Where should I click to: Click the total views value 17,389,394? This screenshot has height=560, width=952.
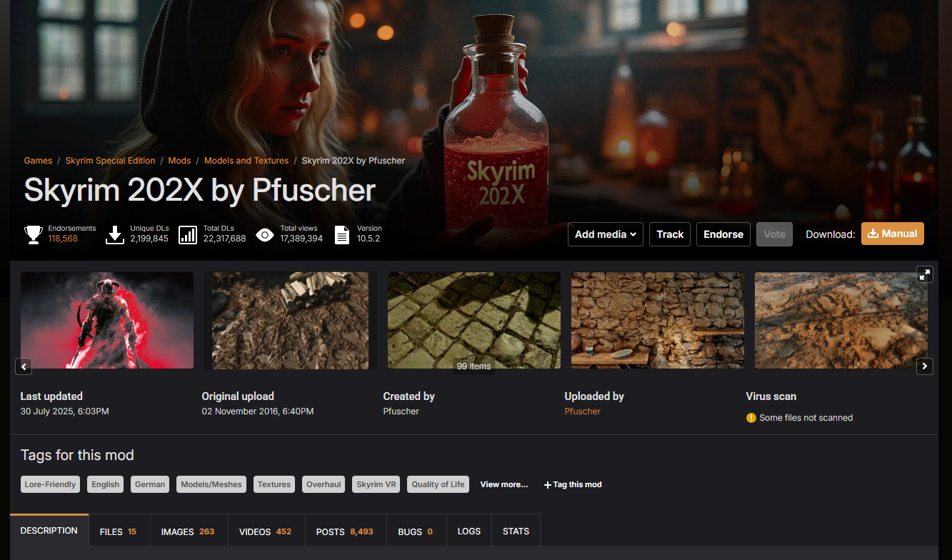[x=301, y=239]
